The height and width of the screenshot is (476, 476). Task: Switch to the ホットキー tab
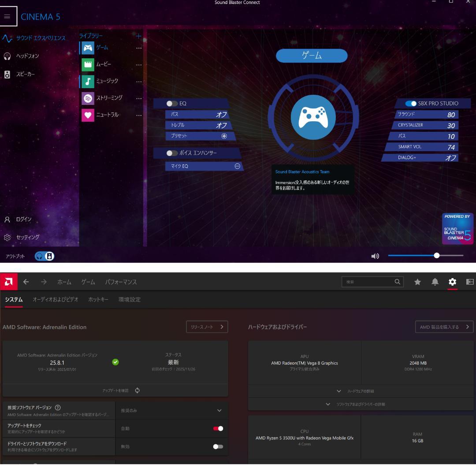tap(98, 300)
